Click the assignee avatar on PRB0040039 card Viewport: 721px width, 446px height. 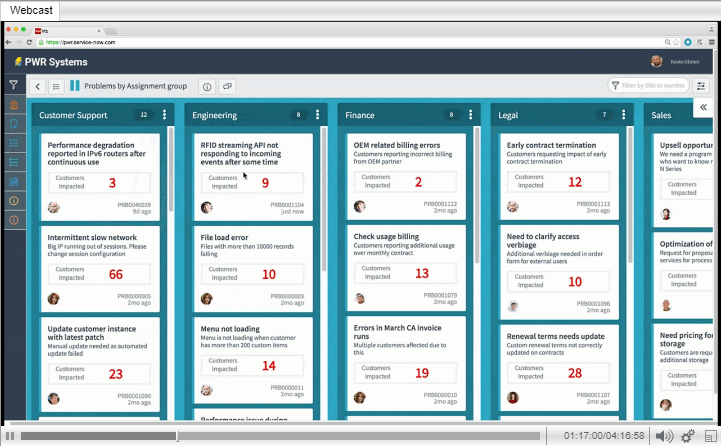(x=54, y=207)
